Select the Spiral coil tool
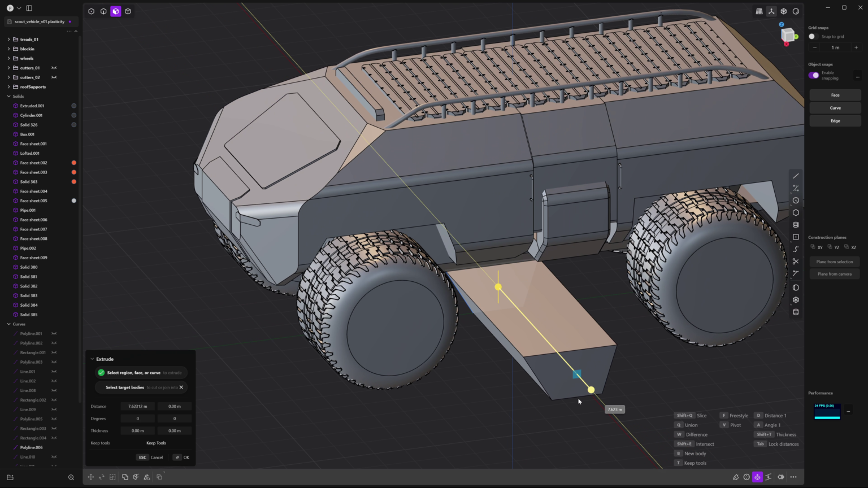868x488 pixels. (x=796, y=225)
